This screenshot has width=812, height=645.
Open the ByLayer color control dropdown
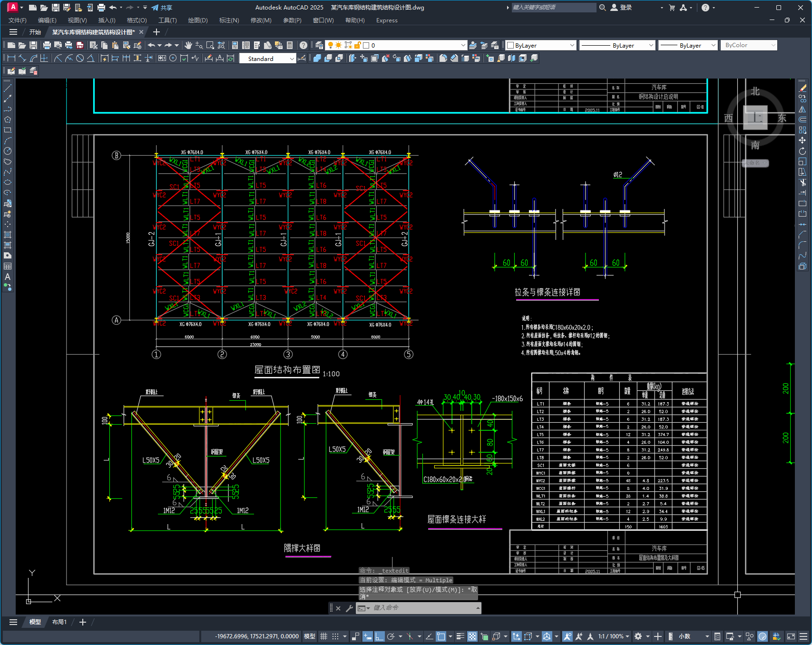(572, 45)
